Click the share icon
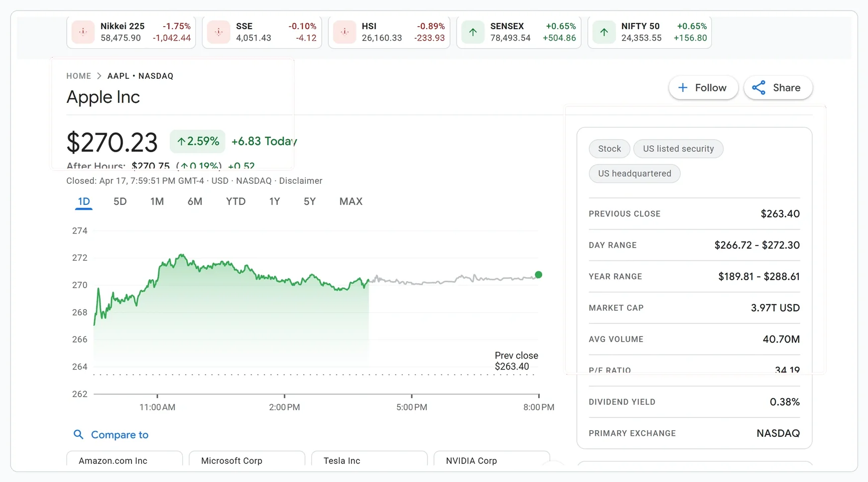 [759, 88]
